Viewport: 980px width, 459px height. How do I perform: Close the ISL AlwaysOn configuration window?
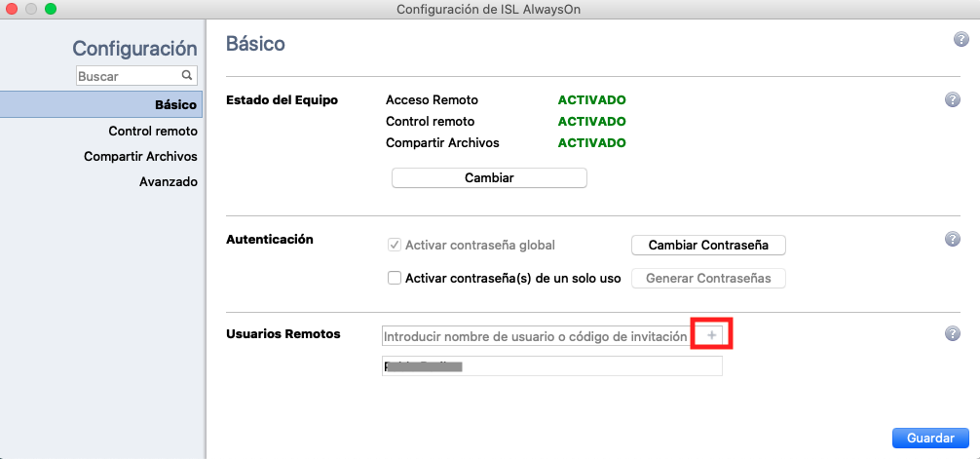pyautogui.click(x=12, y=10)
